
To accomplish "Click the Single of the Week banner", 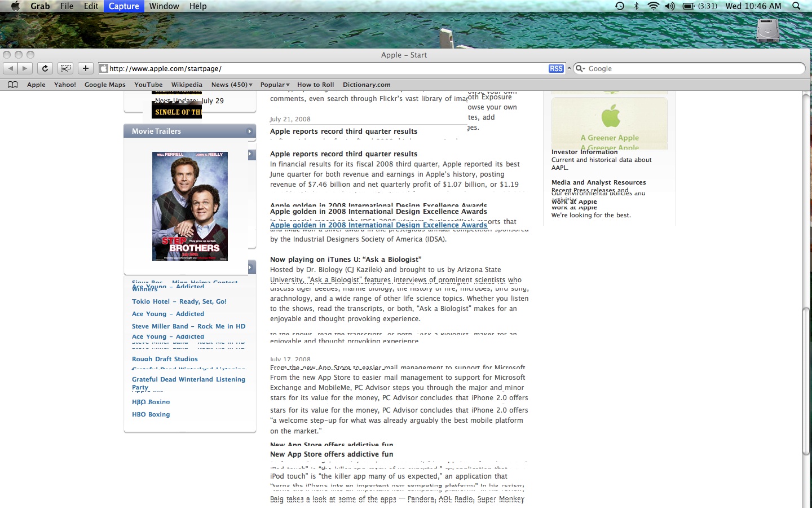I will click(178, 112).
